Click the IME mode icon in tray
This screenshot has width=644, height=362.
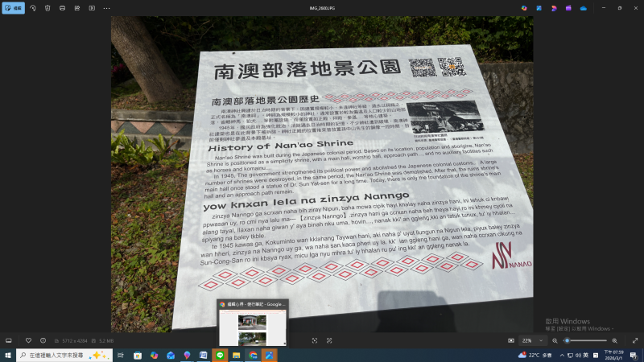click(596, 356)
